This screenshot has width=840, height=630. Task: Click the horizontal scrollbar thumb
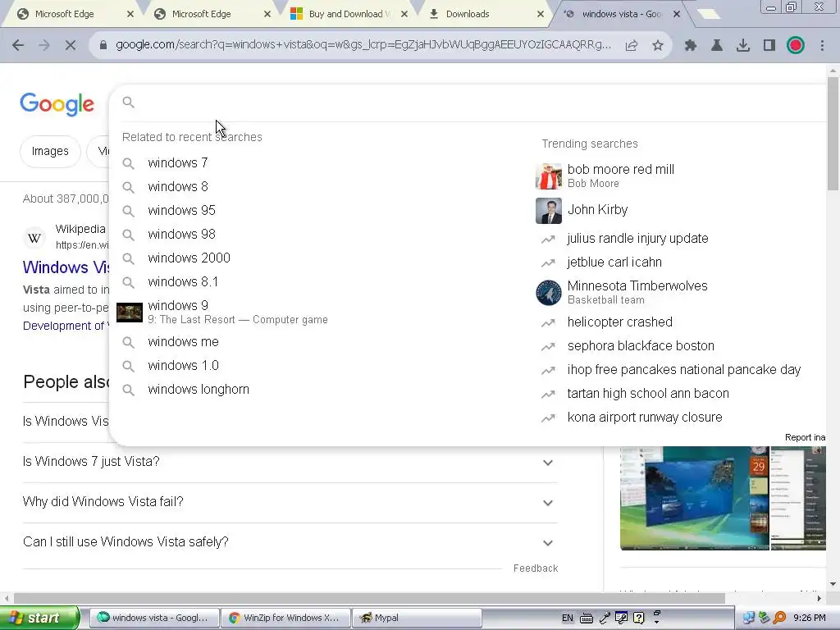tap(369, 598)
